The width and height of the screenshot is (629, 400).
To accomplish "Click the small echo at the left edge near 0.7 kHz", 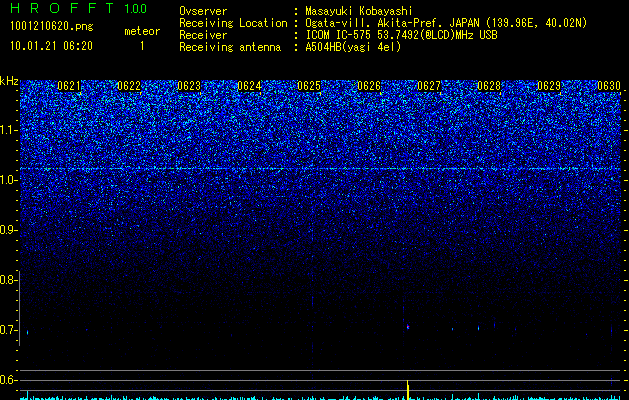I will 27,332.
